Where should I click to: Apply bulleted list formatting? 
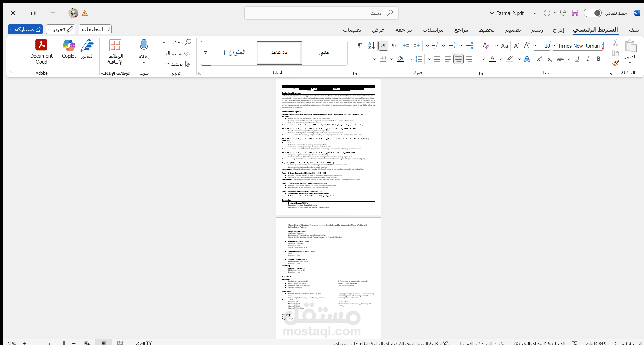(469, 46)
